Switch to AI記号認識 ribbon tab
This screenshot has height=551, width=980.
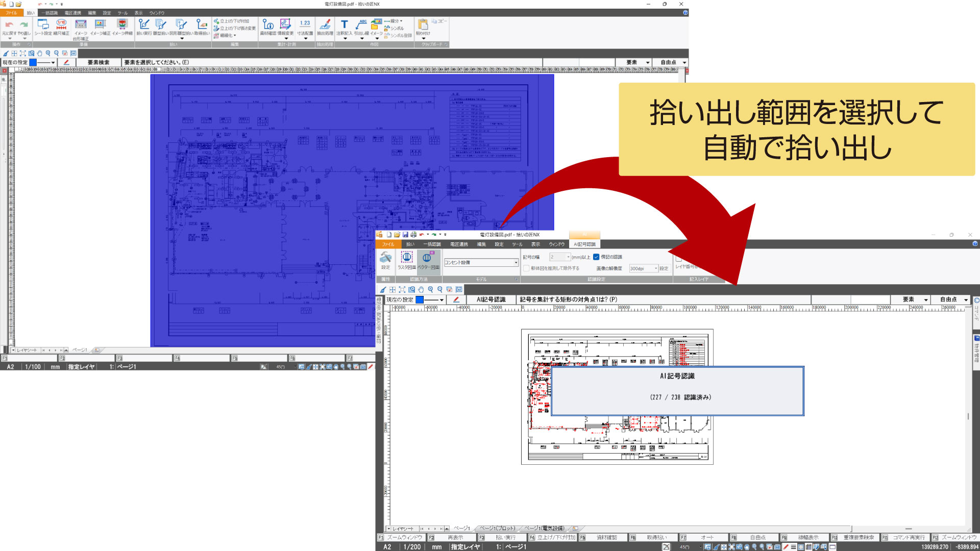(x=584, y=244)
